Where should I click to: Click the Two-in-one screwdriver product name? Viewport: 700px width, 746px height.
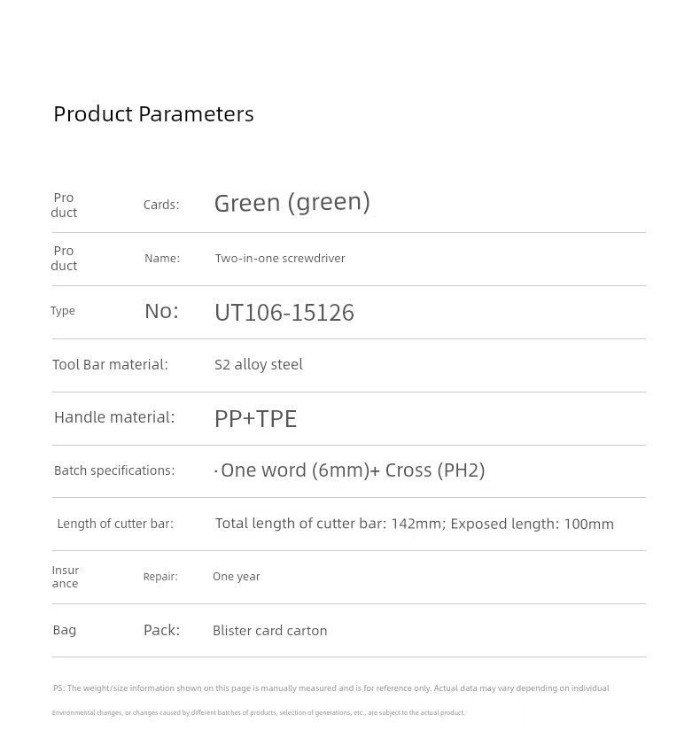tap(280, 259)
